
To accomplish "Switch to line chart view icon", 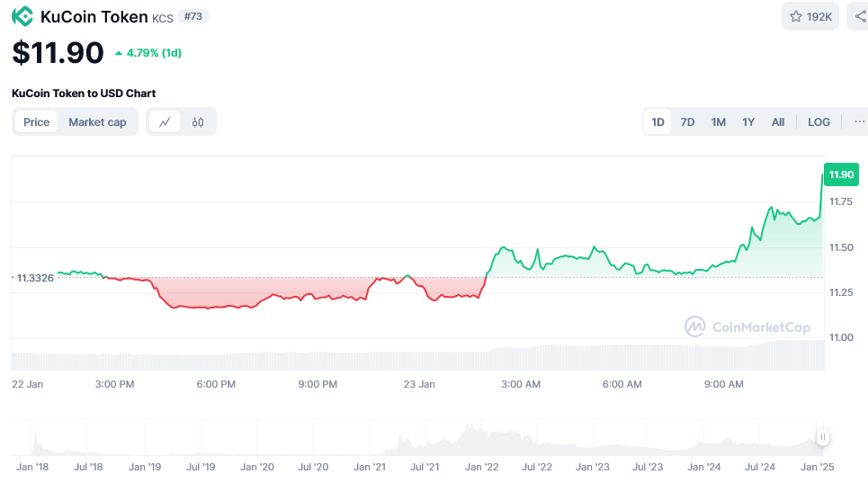I will coord(165,122).
